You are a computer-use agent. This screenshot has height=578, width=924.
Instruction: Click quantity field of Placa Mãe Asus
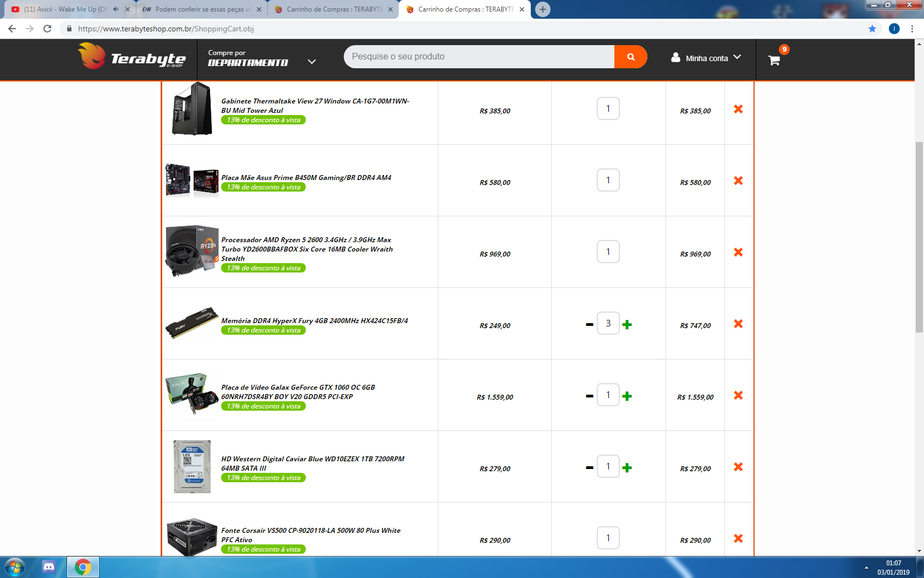[x=608, y=180]
